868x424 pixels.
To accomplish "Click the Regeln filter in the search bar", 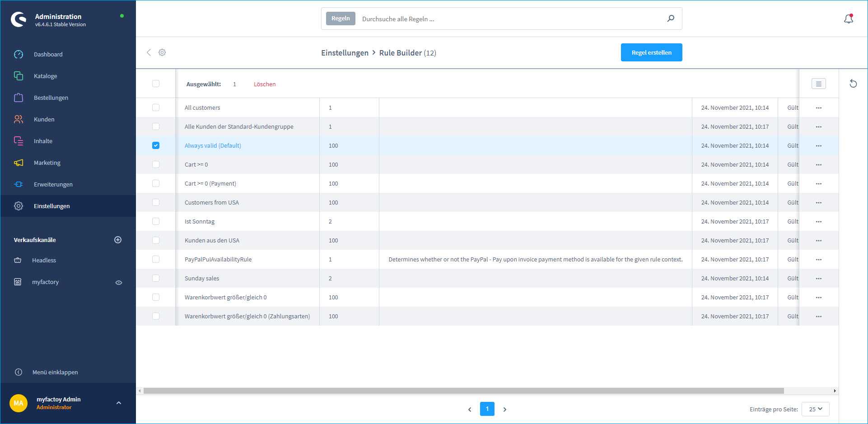I will [x=340, y=19].
